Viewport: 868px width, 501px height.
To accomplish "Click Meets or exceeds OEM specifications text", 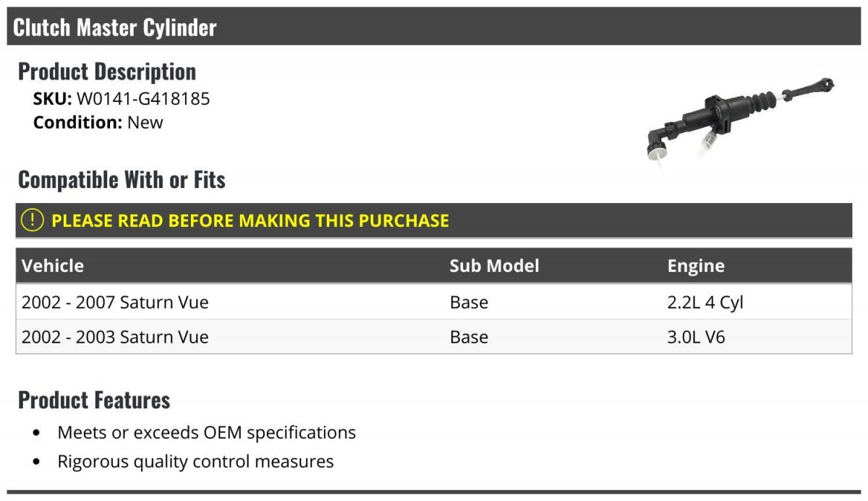I will 207,432.
